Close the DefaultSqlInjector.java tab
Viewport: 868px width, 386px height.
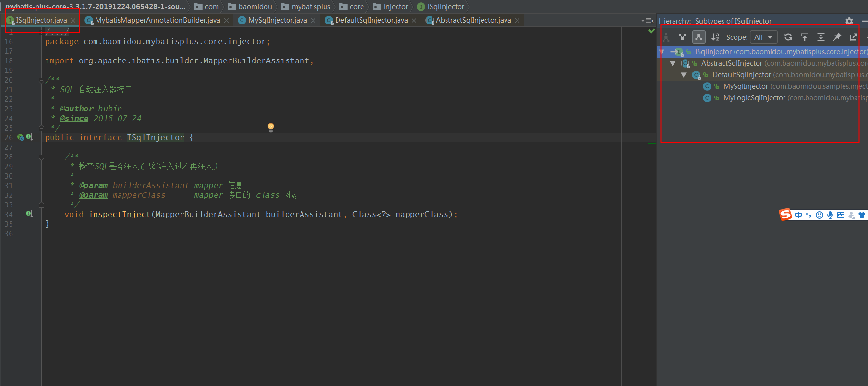click(414, 20)
